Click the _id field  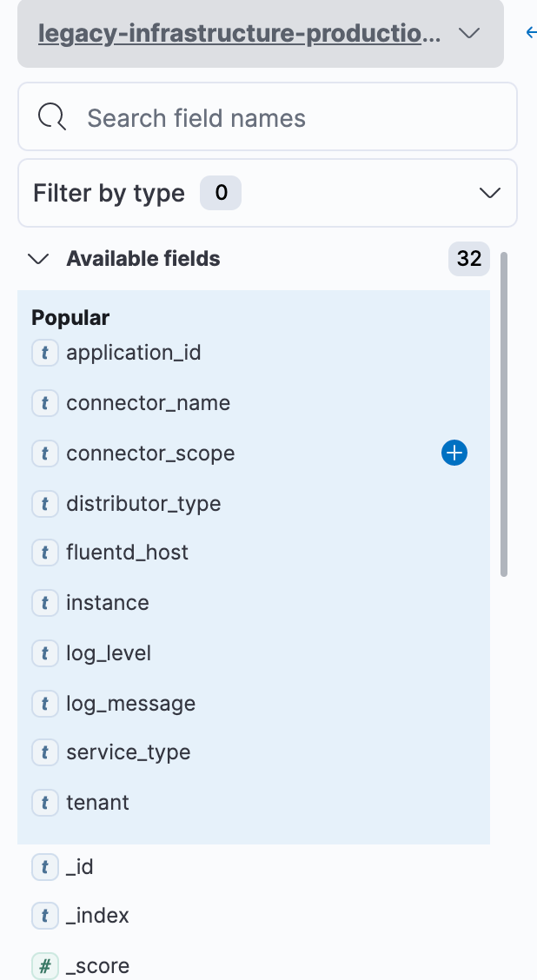(79, 867)
